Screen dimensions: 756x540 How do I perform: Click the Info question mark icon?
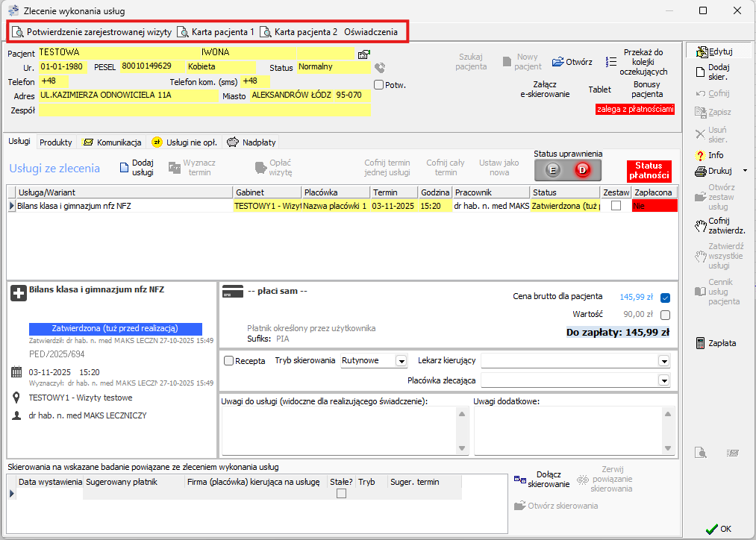coord(700,155)
